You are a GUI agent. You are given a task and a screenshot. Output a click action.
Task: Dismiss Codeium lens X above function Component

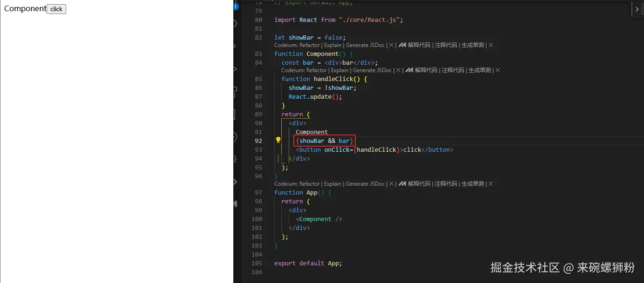(392, 45)
